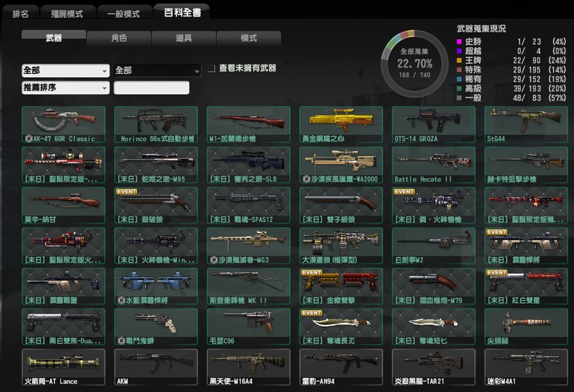
Task: Select the Battle Hecate II sniper card
Action: [x=434, y=165]
